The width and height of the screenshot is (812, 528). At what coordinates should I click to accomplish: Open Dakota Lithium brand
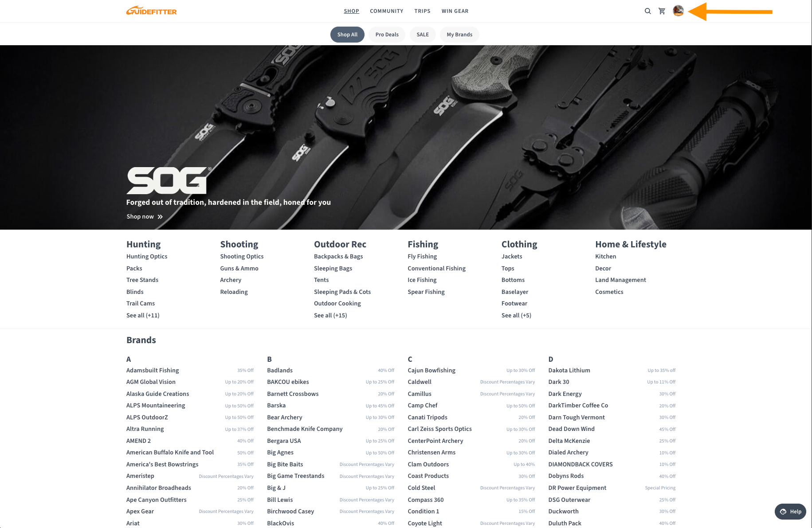click(x=569, y=371)
